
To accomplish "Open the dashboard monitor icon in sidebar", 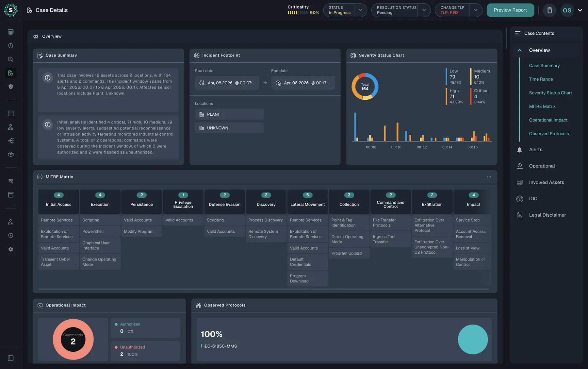I will tap(11, 32).
